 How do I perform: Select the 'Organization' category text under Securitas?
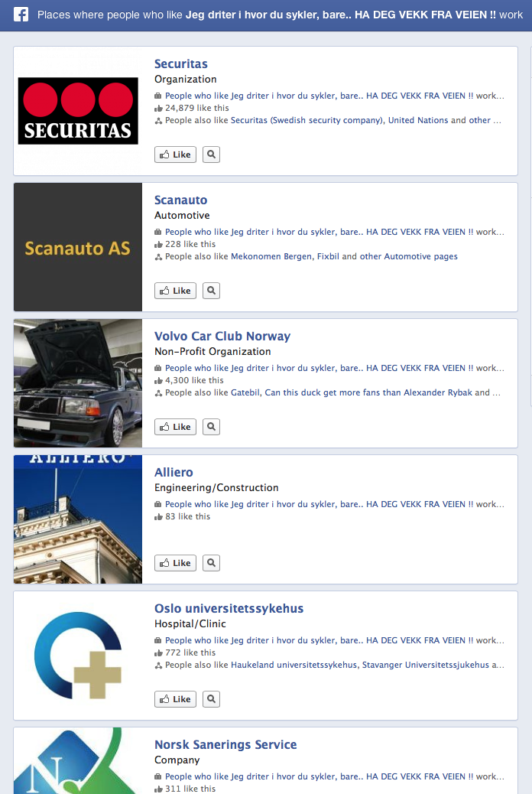pyautogui.click(x=185, y=79)
